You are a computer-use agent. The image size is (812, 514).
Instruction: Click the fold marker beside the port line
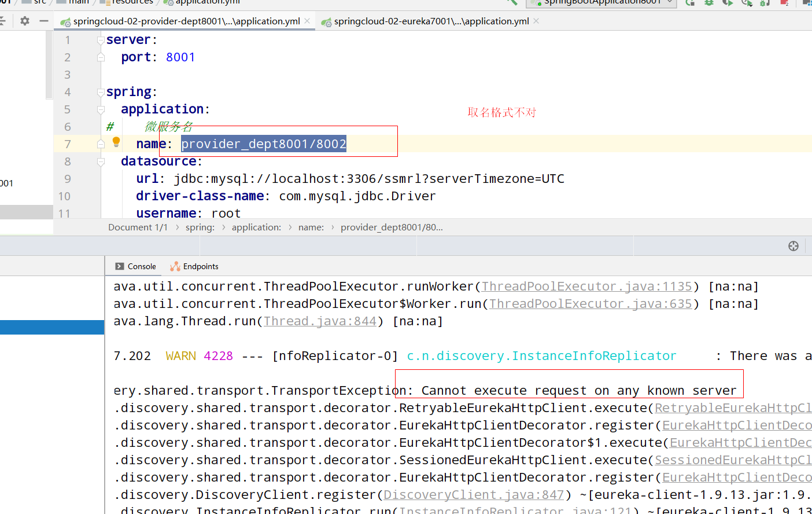point(101,57)
